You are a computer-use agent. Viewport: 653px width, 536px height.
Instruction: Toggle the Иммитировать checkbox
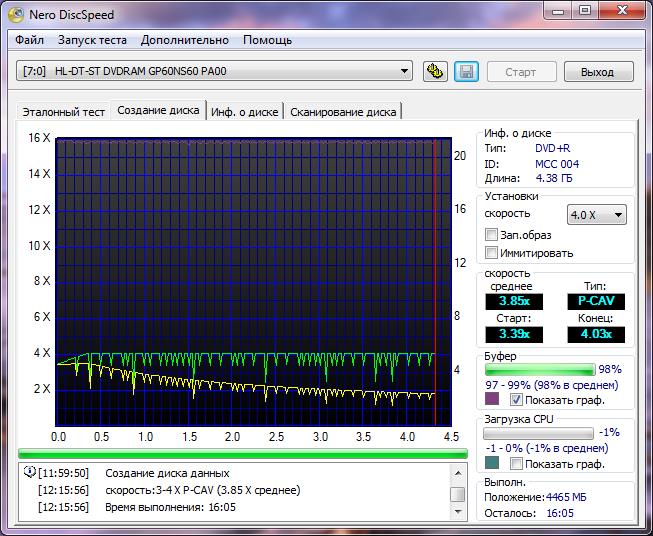491,252
